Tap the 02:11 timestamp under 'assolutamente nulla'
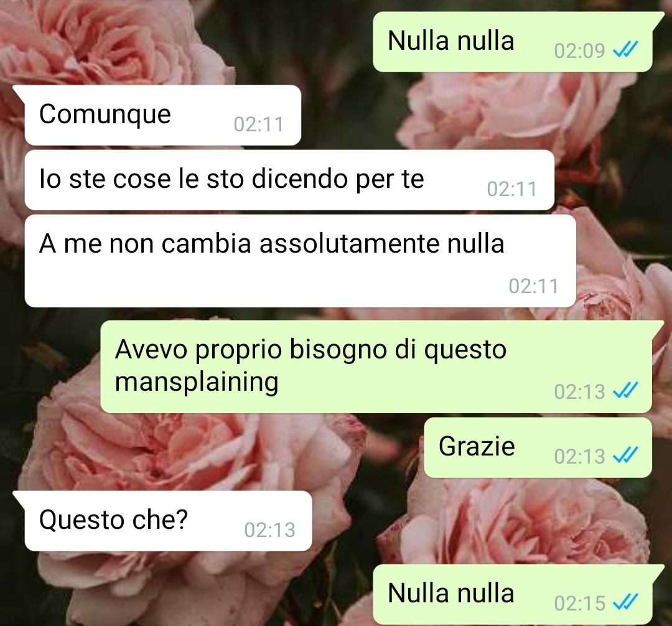 coord(534,286)
